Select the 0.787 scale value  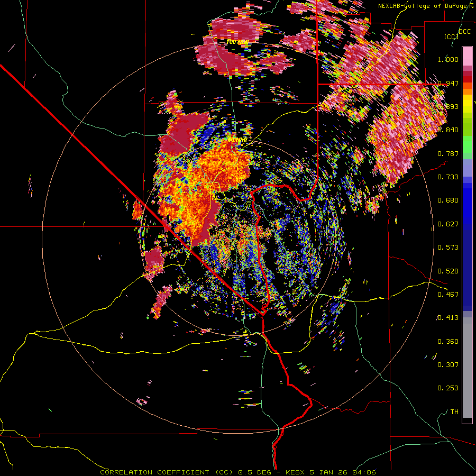coord(448,153)
